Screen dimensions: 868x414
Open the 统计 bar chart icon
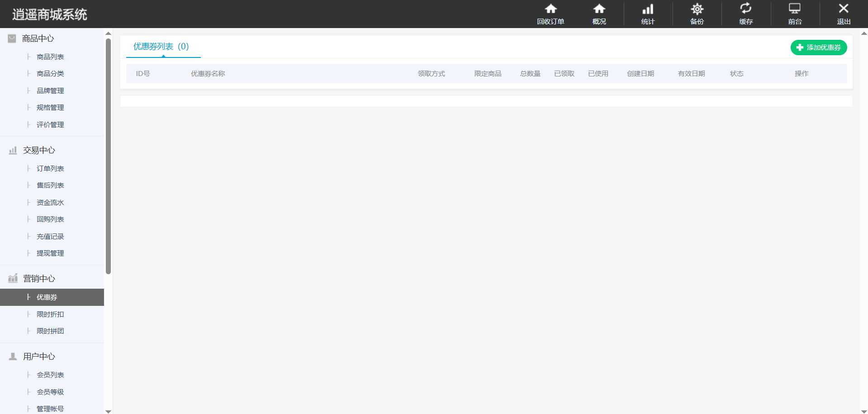click(x=648, y=9)
